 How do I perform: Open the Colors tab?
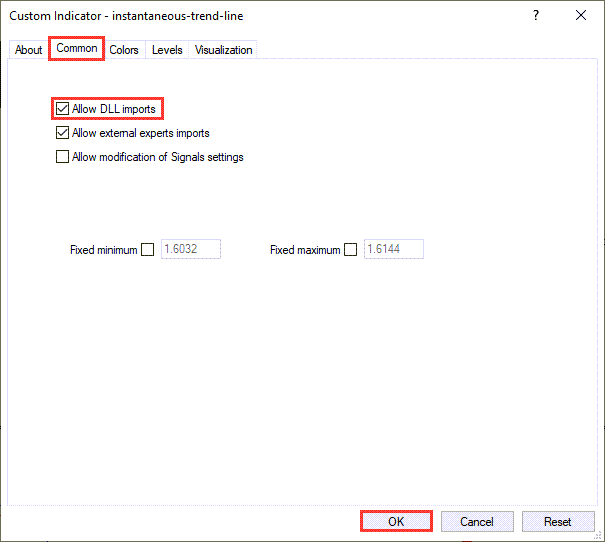coord(123,50)
